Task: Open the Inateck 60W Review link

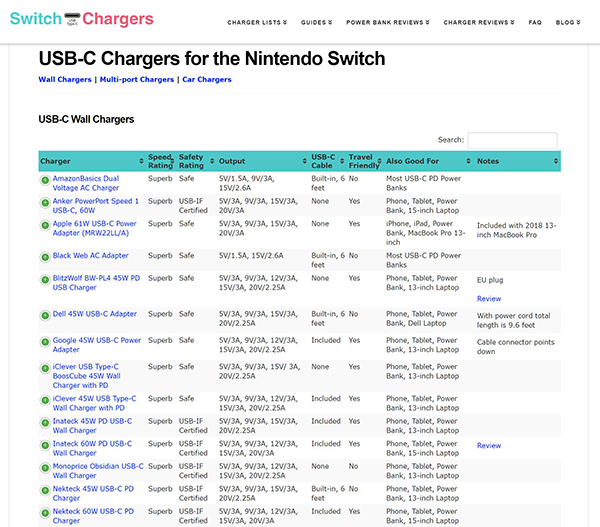Action: pos(489,446)
